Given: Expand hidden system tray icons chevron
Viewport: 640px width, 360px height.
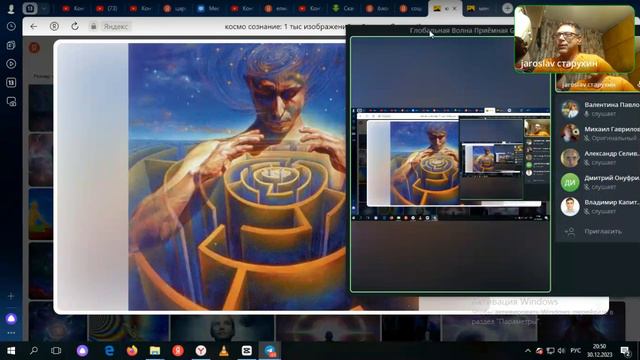Looking at the screenshot, I should pos(528,351).
